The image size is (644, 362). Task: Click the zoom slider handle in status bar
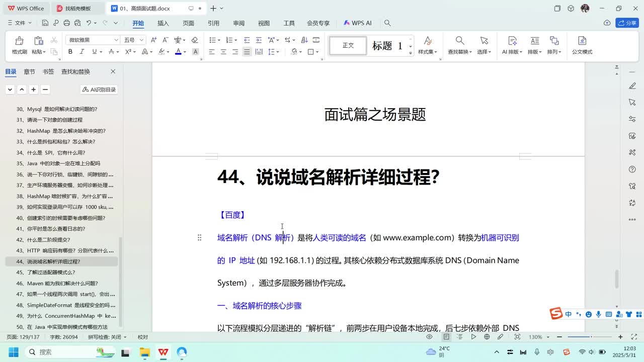591,337
